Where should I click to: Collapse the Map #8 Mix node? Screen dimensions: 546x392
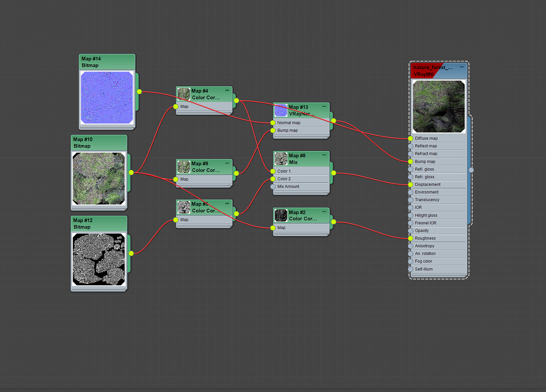click(x=324, y=155)
